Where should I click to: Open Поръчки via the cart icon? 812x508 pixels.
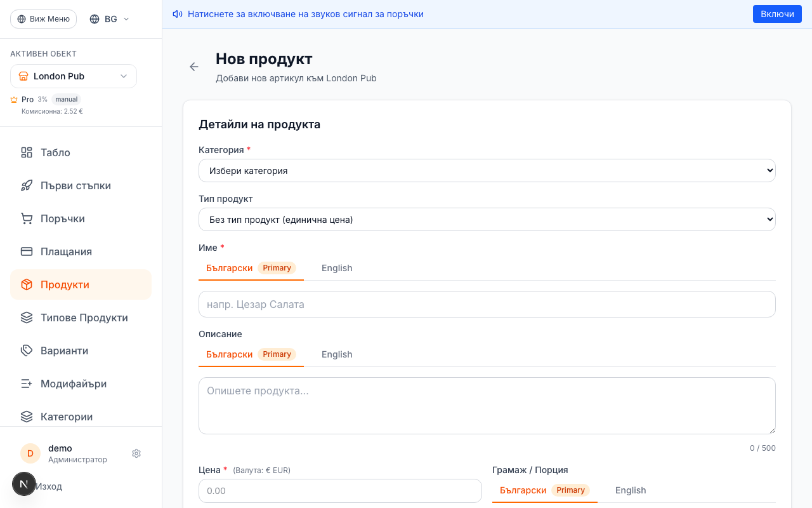(26, 218)
